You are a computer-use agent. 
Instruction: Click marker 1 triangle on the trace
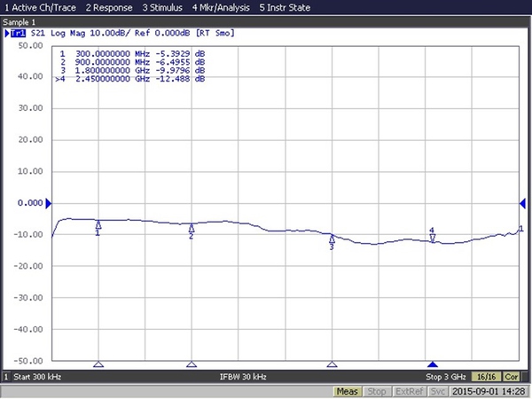pyautogui.click(x=98, y=224)
